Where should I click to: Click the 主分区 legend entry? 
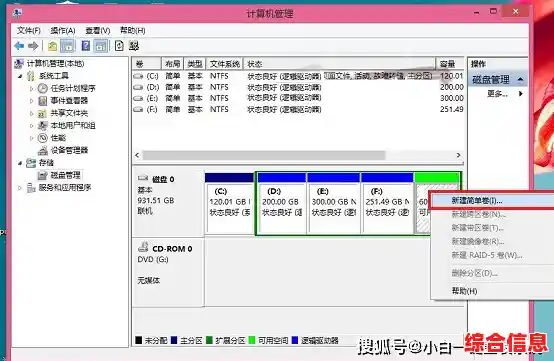click(187, 341)
